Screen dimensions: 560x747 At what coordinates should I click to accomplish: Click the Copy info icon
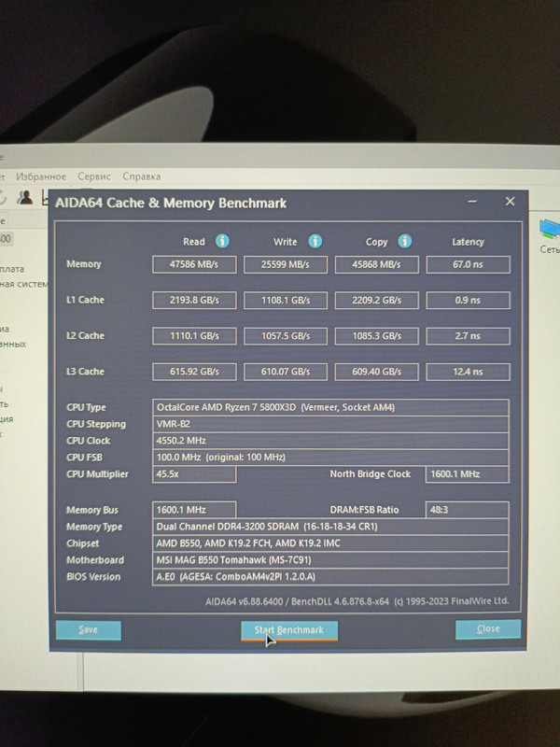[x=405, y=242]
